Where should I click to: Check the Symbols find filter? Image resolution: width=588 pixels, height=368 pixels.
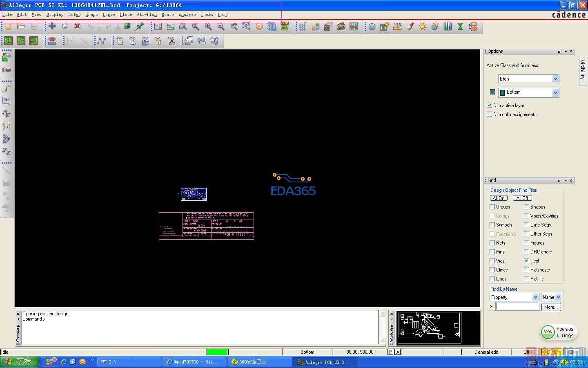click(492, 225)
